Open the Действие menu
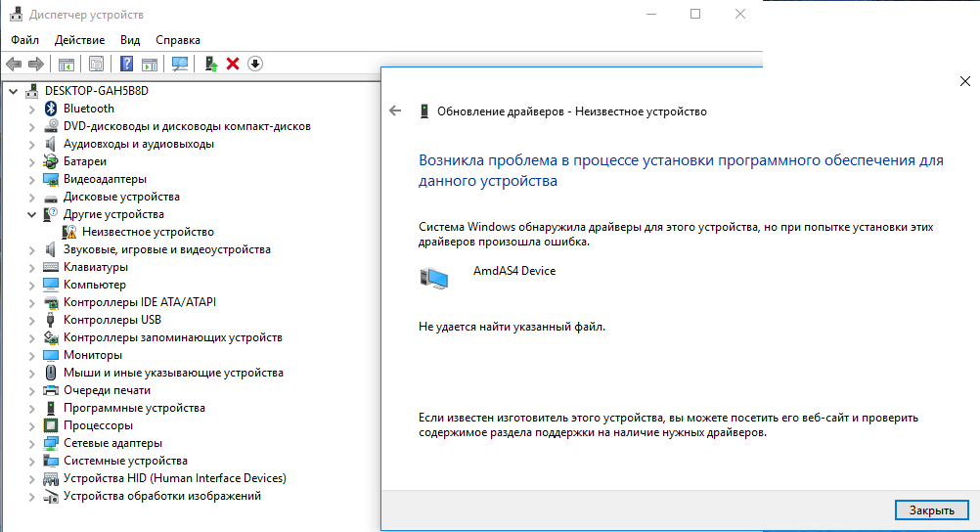 point(80,40)
